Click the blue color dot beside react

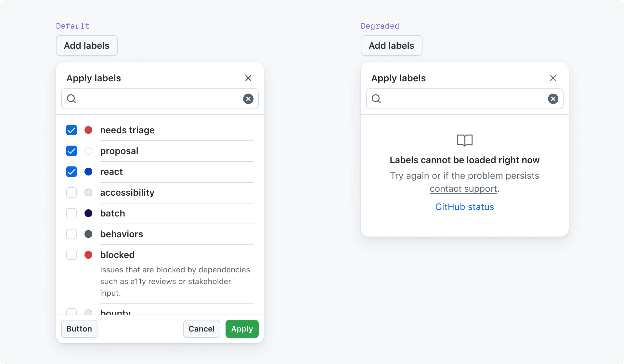(88, 172)
